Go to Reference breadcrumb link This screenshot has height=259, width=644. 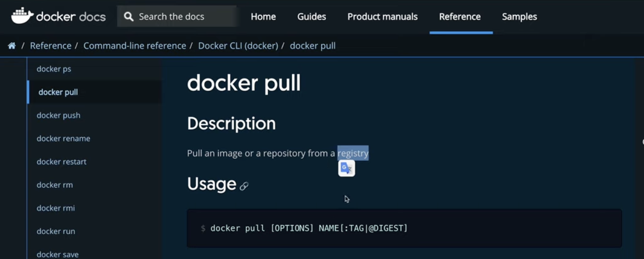[x=51, y=46]
